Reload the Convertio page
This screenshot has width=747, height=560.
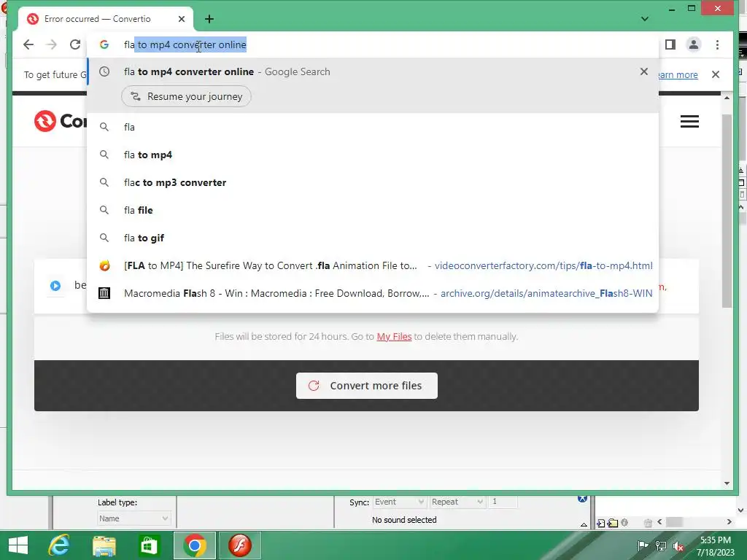click(75, 44)
